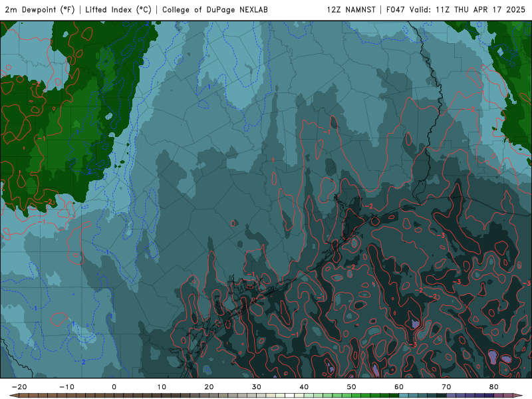Image resolution: width=532 pixels, height=399 pixels.
Task: Click the brown left arrow end of colorbar
Action: (x=13, y=396)
